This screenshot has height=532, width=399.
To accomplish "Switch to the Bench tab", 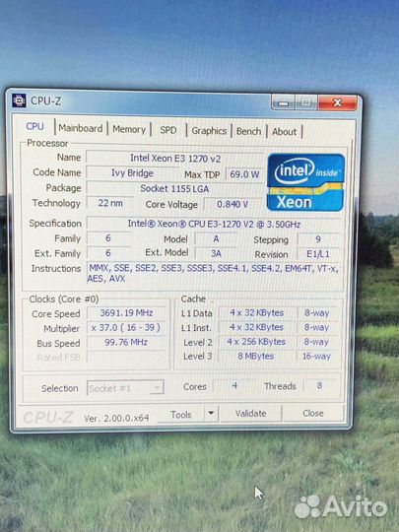I will click(248, 131).
